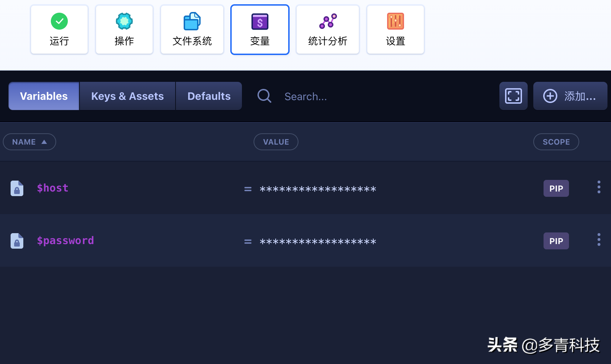The image size is (611, 364).
Task: Click the purple graph 统计分析 icon
Action: coord(328,21)
